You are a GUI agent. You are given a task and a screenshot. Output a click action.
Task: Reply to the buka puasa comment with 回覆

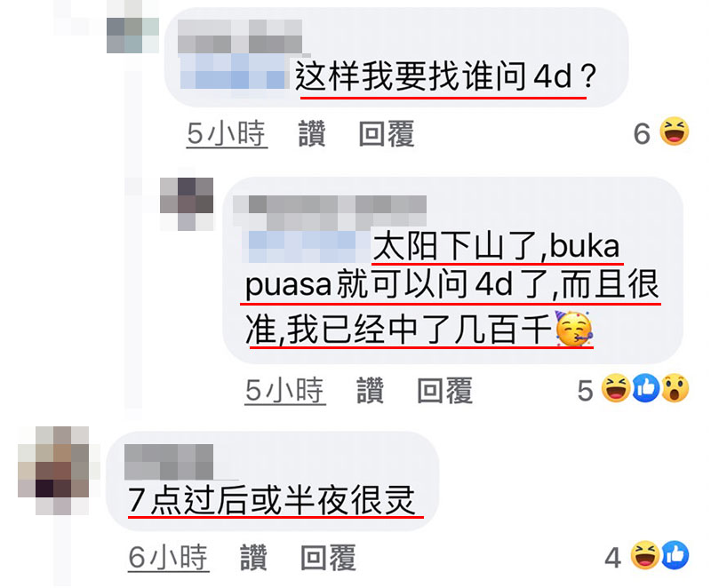click(445, 391)
